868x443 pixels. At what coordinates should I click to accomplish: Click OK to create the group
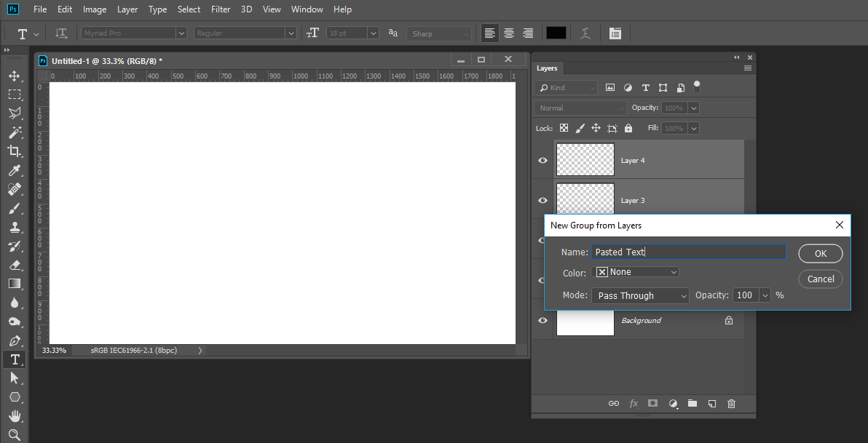pyautogui.click(x=820, y=253)
